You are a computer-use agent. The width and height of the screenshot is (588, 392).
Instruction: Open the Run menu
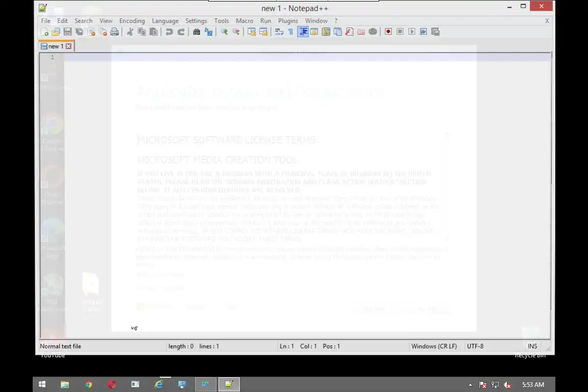tap(265, 21)
